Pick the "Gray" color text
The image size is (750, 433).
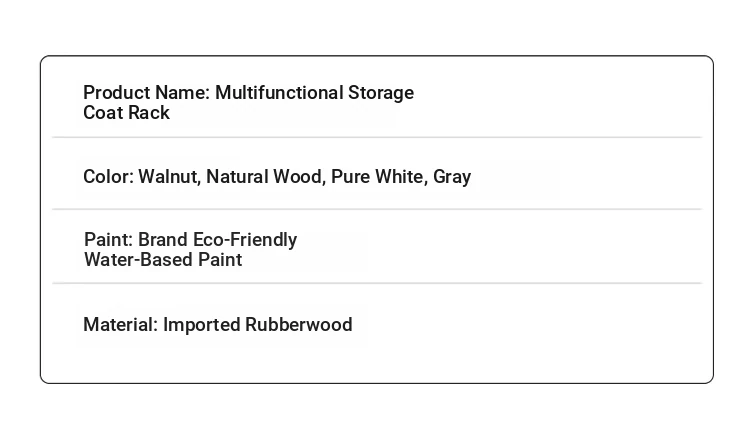(452, 178)
